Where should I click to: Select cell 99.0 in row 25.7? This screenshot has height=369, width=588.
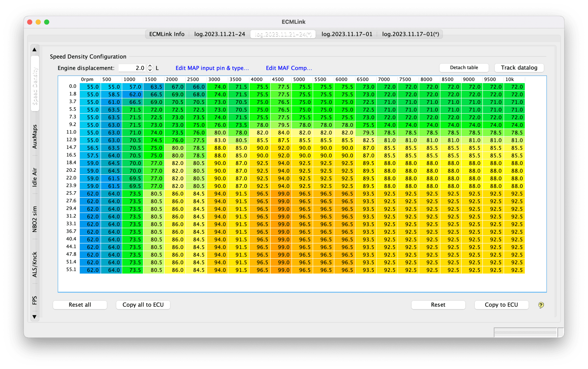click(281, 194)
